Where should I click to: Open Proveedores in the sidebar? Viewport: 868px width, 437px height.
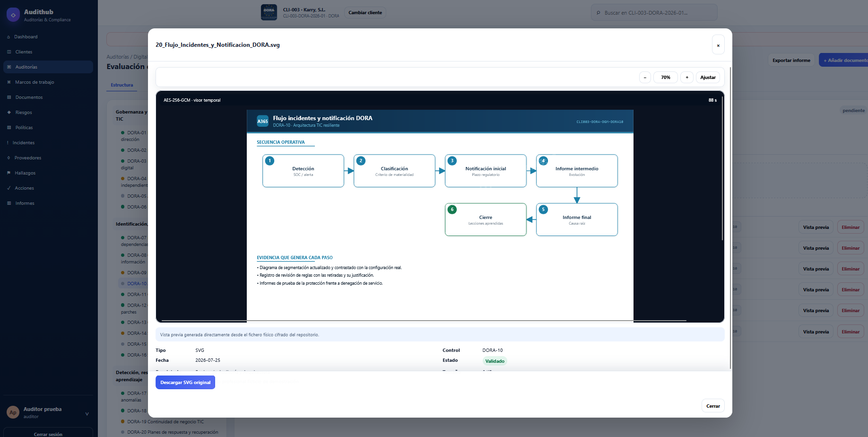coord(27,158)
